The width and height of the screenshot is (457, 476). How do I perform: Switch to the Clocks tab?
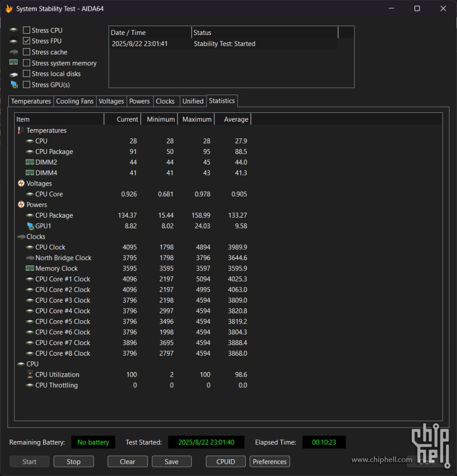[165, 101]
